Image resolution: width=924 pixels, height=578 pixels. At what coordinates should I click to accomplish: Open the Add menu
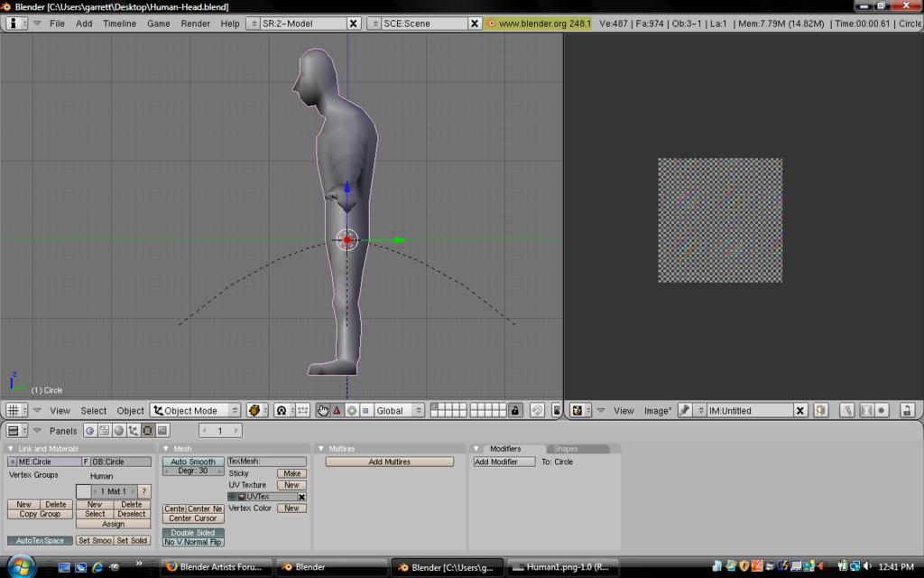pyautogui.click(x=84, y=23)
